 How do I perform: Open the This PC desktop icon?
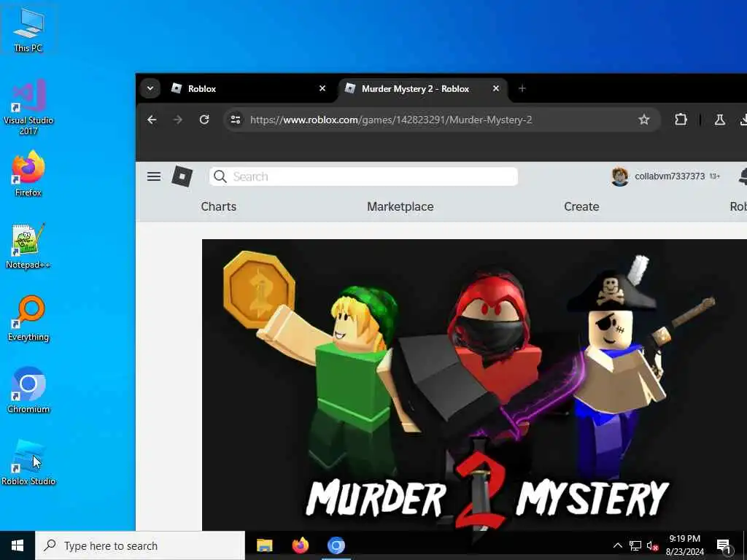pos(28,30)
